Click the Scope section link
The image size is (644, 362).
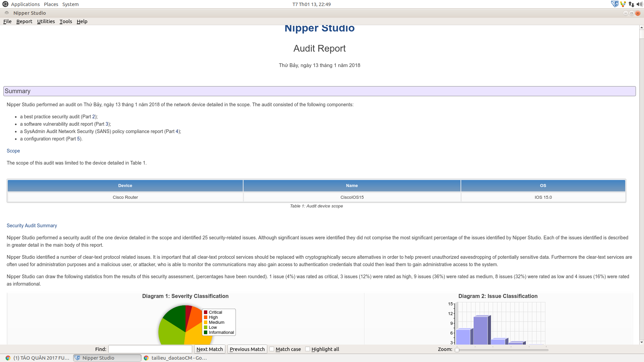coord(13,151)
